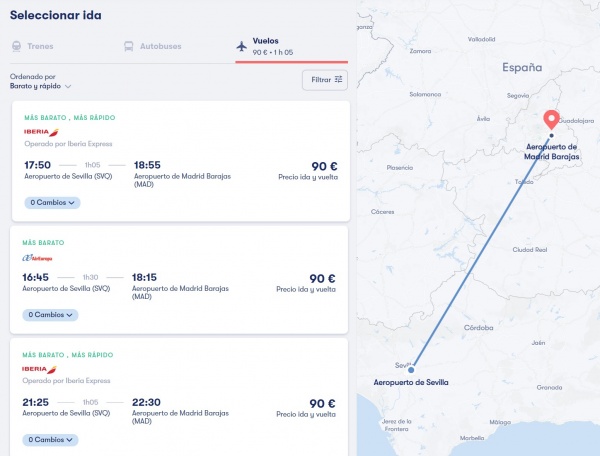Click the 90 € price on the 21:25 flight
This screenshot has height=456, width=600.
click(x=322, y=403)
